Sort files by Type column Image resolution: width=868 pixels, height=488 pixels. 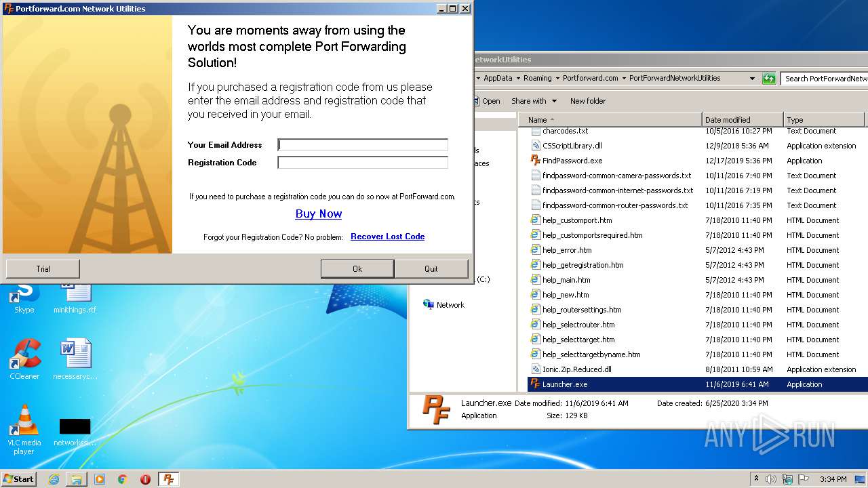pyautogui.click(x=825, y=119)
